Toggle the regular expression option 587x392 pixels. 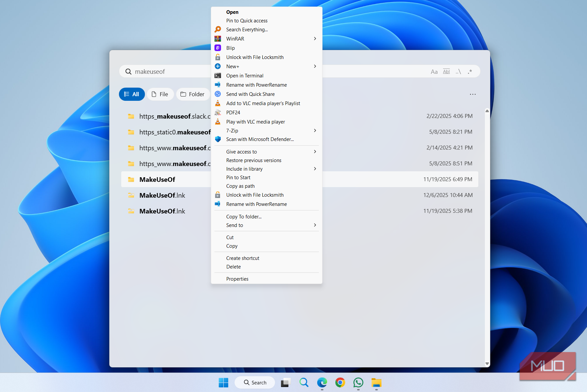470,71
